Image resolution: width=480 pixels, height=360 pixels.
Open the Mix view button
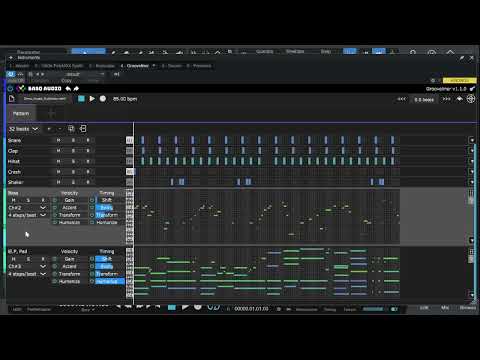445,308
